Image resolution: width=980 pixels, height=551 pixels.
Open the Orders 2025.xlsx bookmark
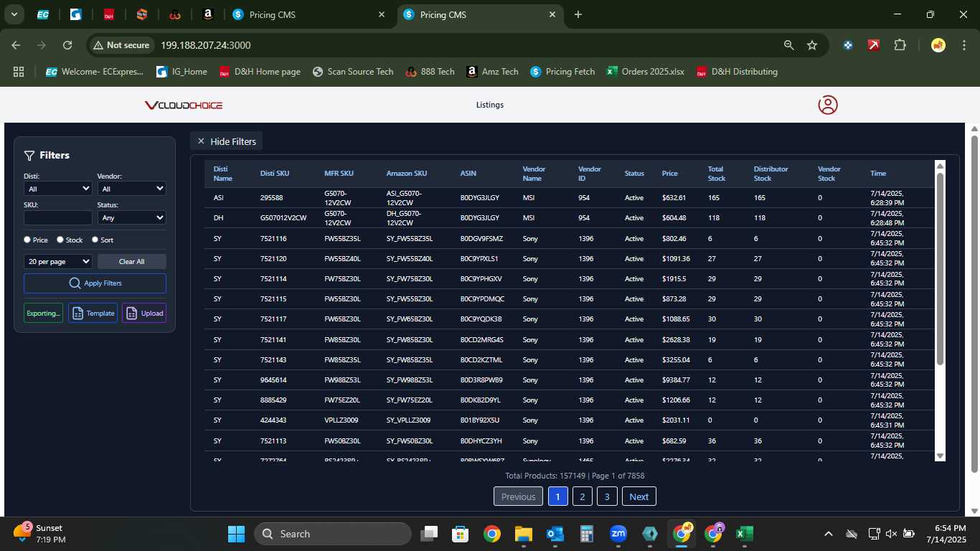[646, 72]
